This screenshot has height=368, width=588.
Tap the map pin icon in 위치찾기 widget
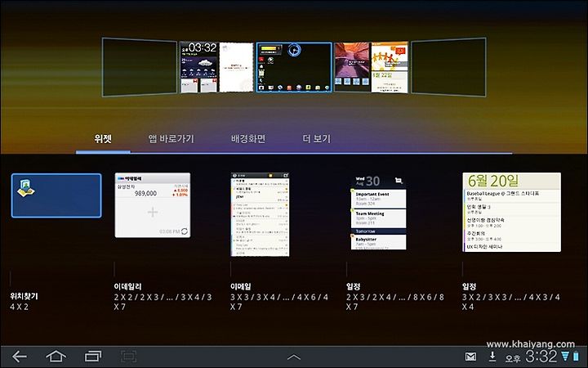tap(25, 188)
